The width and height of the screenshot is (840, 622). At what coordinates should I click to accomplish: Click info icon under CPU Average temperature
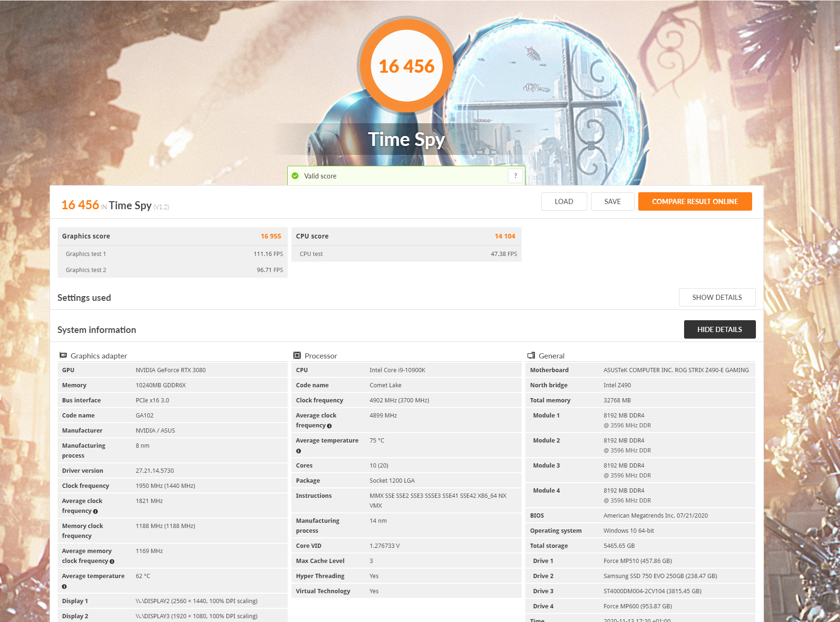point(299,451)
